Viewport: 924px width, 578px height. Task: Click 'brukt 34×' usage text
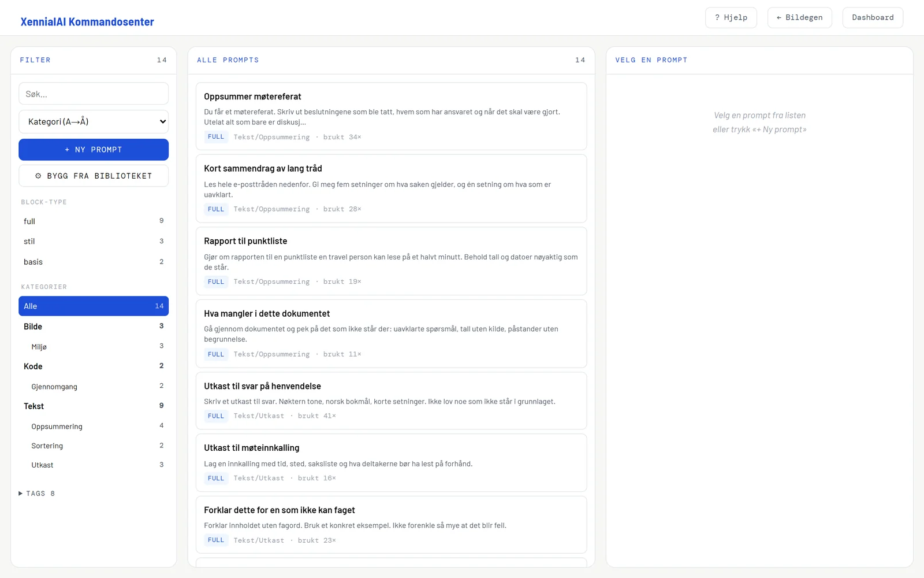[x=342, y=137]
